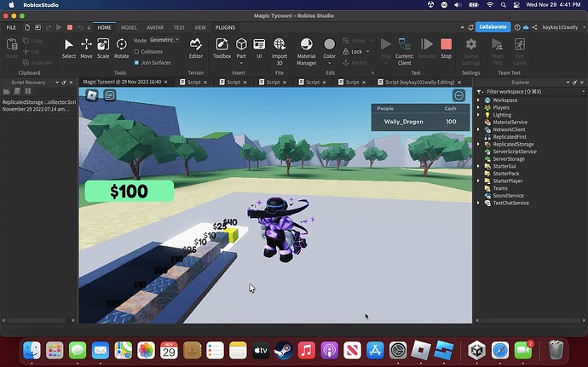Toggle the Collisions checkbox
588x367 pixels.
click(136, 52)
